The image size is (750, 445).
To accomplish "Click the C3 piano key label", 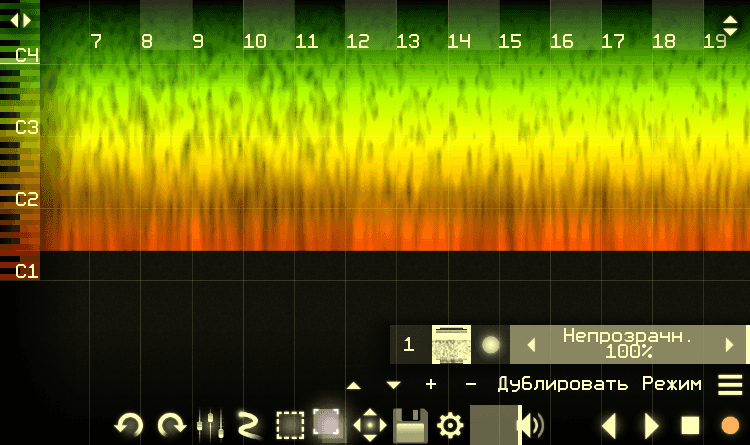I will [27, 127].
